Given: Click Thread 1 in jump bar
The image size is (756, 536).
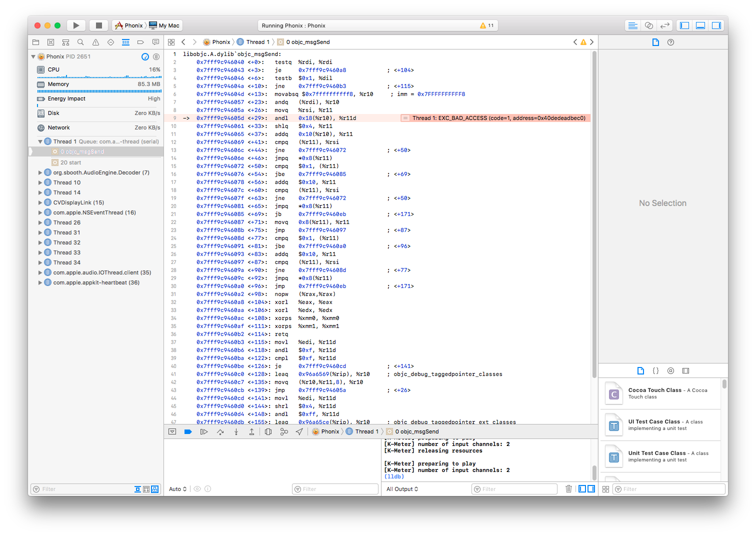Looking at the screenshot, I should point(253,42).
